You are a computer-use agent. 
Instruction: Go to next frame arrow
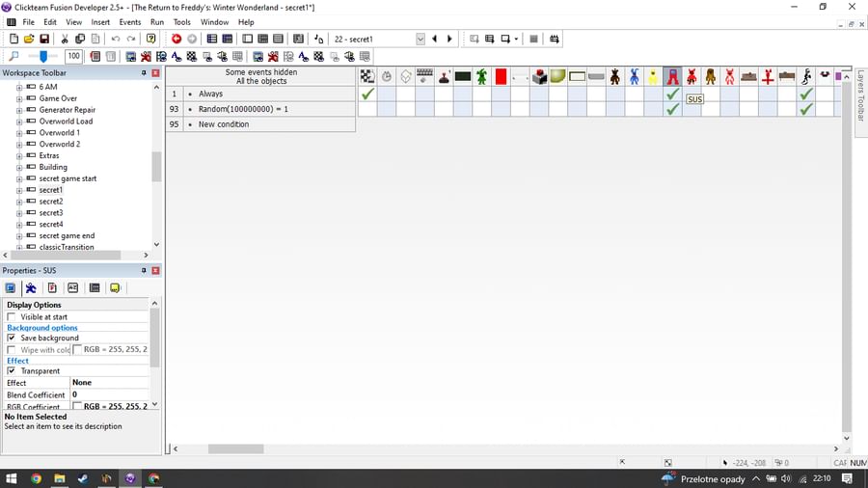click(449, 39)
